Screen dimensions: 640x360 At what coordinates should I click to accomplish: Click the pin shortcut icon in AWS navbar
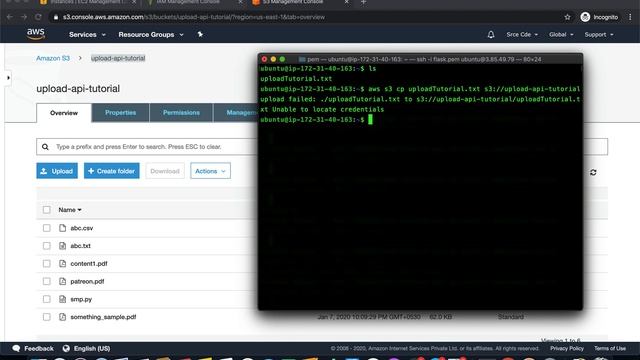tap(200, 35)
